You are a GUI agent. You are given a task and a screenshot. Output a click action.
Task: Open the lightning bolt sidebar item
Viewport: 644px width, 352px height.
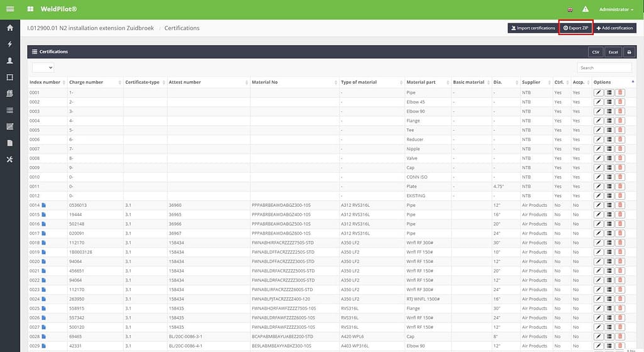9,45
